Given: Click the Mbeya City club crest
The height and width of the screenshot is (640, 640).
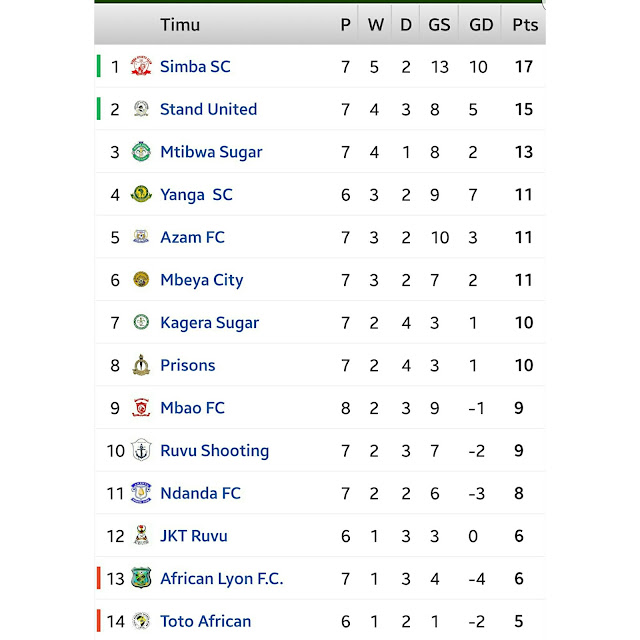Looking at the screenshot, I should pyautogui.click(x=141, y=280).
